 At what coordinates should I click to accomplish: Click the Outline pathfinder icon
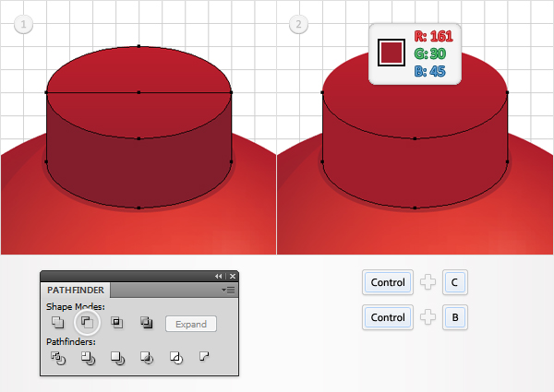coord(176,358)
